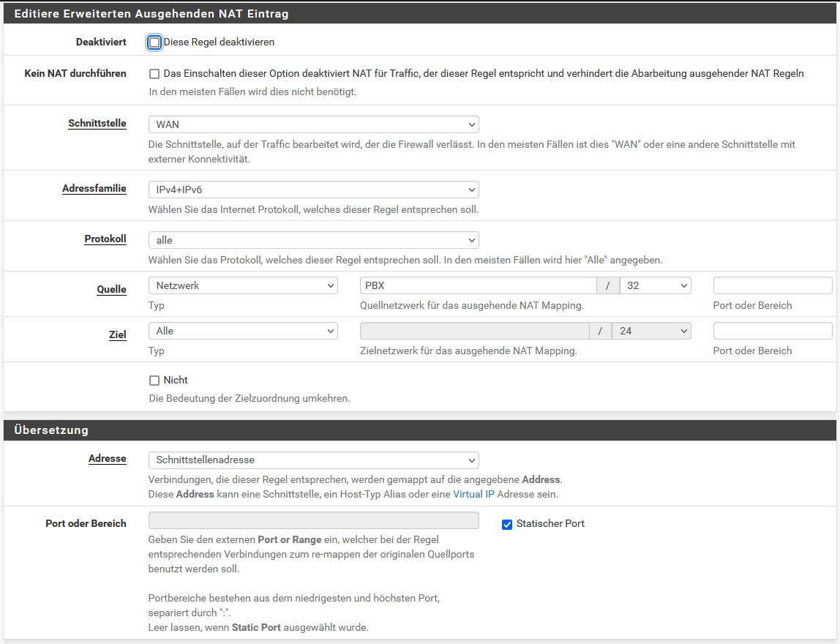The width and height of the screenshot is (840, 644).
Task: Click the Übersetzung 'Port oder Bereich' input
Action: [x=313, y=520]
